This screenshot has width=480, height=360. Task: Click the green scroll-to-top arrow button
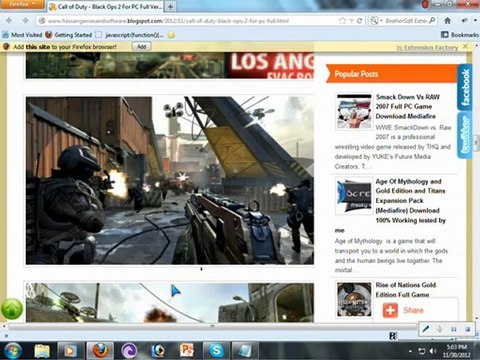[12, 309]
